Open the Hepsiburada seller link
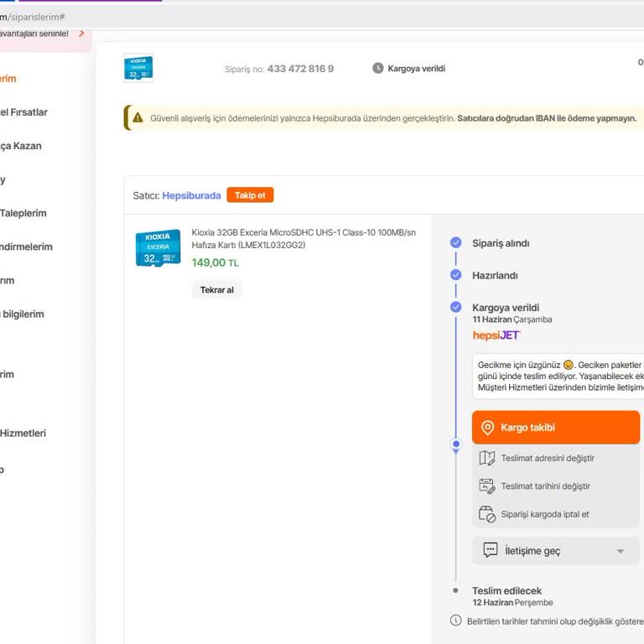 191,195
